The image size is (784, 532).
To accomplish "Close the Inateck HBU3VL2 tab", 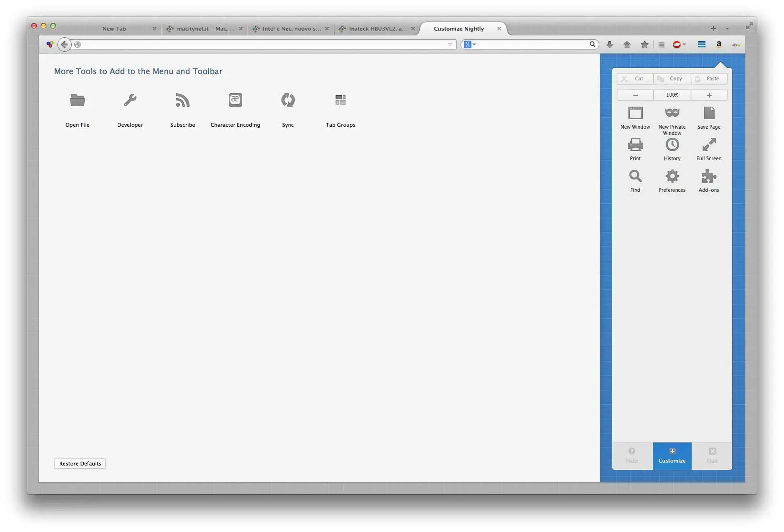I will [x=413, y=29].
